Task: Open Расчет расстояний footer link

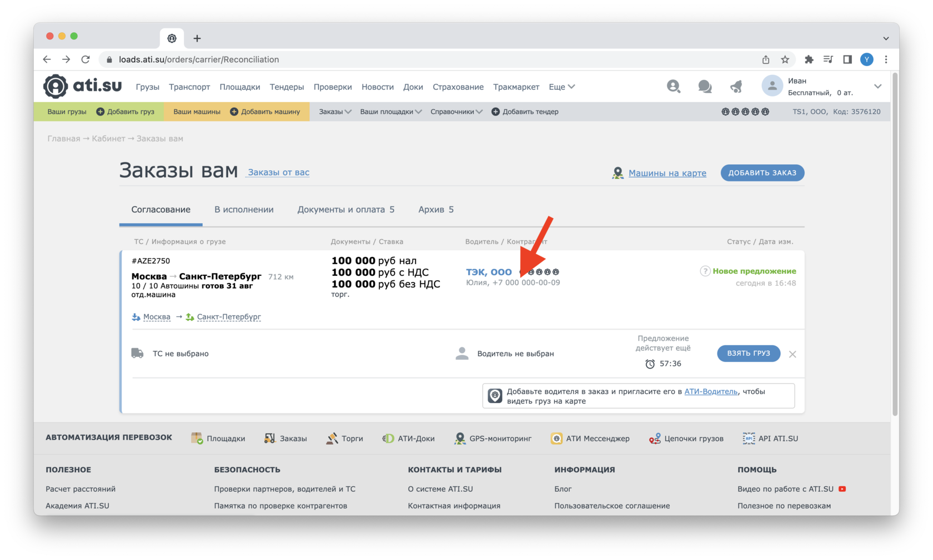Action: point(81,489)
